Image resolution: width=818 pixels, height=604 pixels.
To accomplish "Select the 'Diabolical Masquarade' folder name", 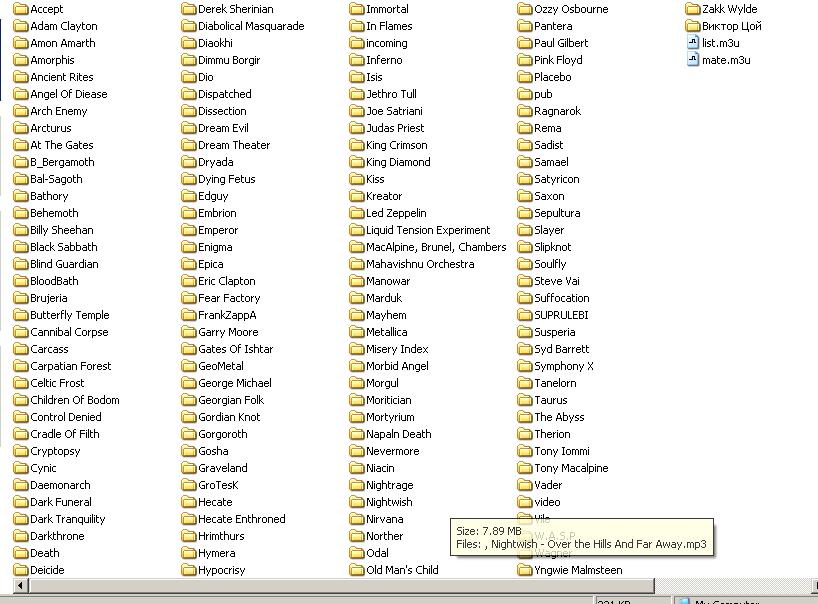I will point(251,26).
